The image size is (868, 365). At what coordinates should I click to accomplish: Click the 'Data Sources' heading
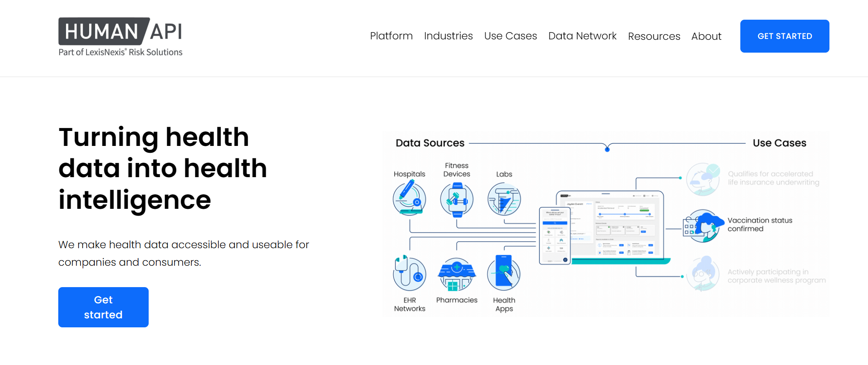click(430, 143)
